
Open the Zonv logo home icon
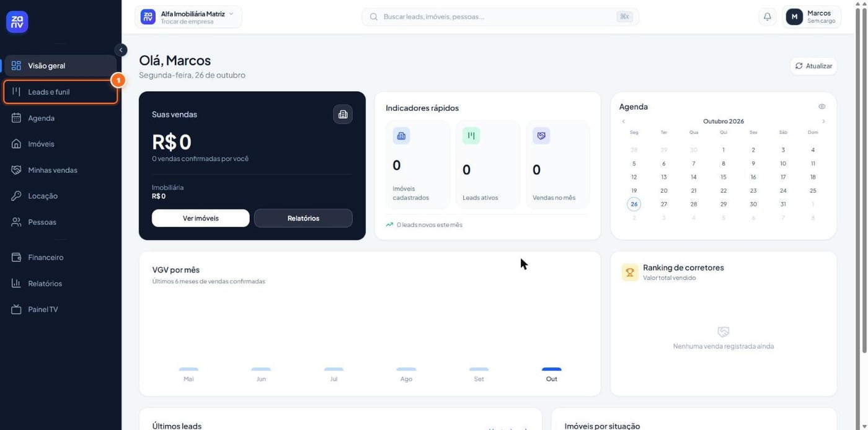(17, 22)
